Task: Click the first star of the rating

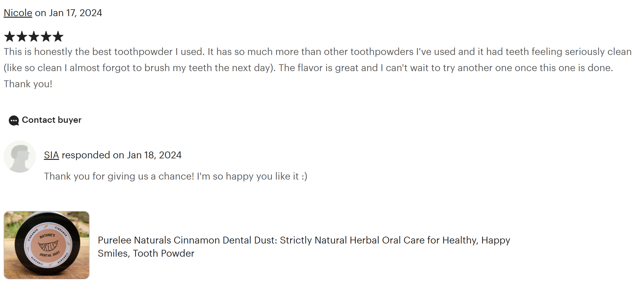Action: pyautogui.click(x=10, y=37)
